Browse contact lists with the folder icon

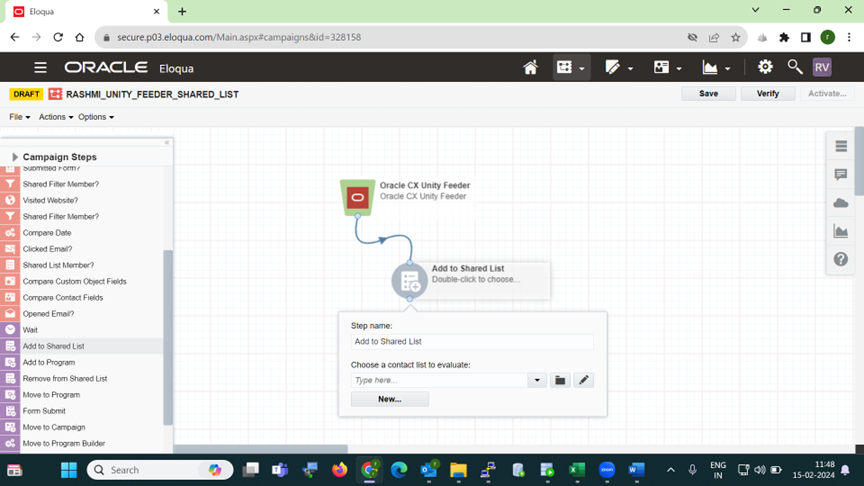[560, 380]
